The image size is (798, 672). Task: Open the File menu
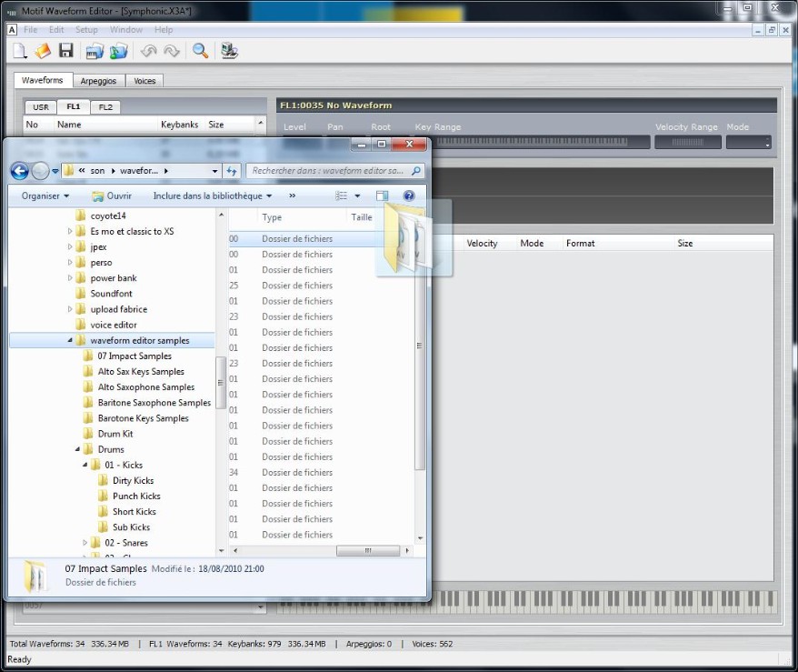31,29
